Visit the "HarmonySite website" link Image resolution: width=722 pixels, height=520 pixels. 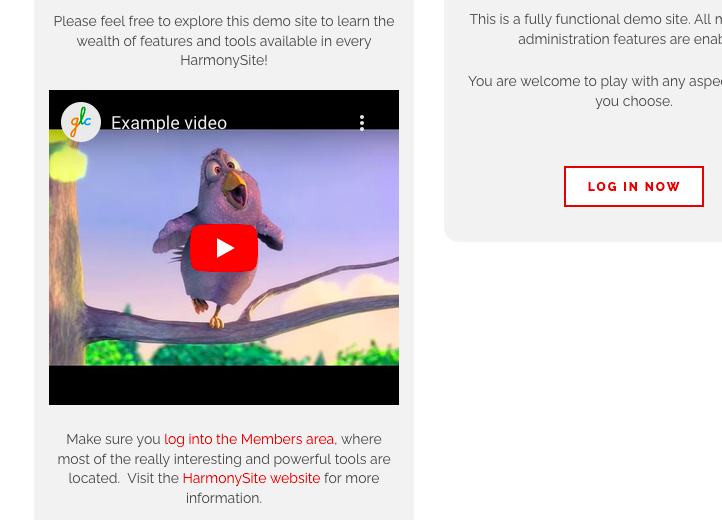(x=251, y=478)
